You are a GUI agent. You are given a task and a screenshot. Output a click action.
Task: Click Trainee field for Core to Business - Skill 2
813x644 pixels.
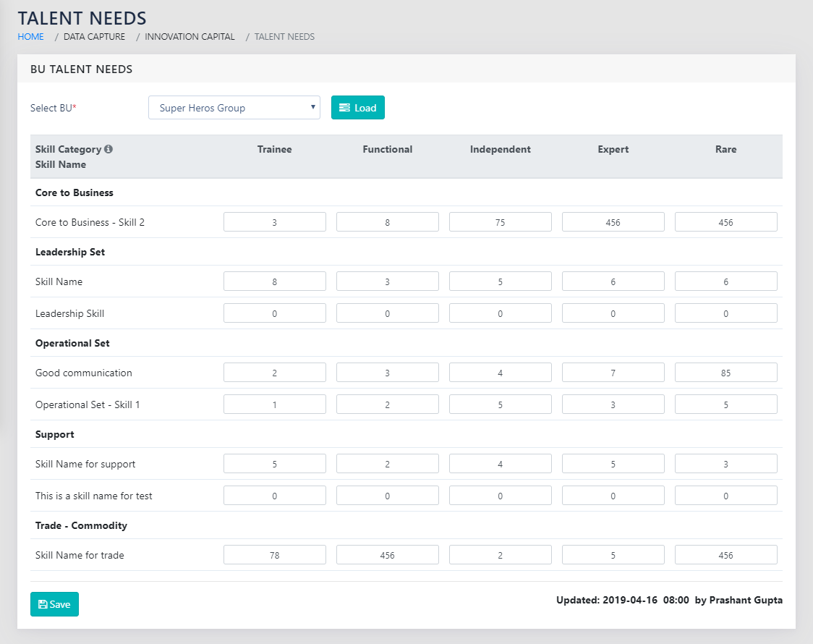coord(274,222)
